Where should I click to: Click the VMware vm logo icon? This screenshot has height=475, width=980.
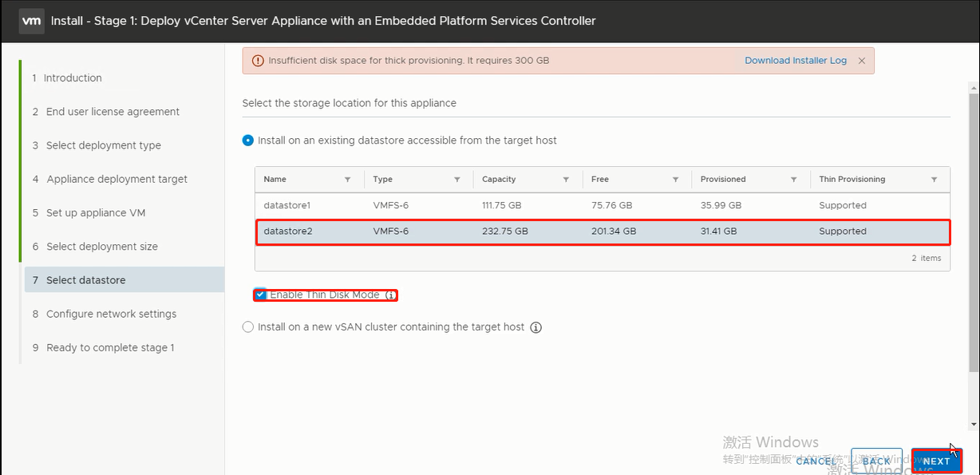[31, 21]
